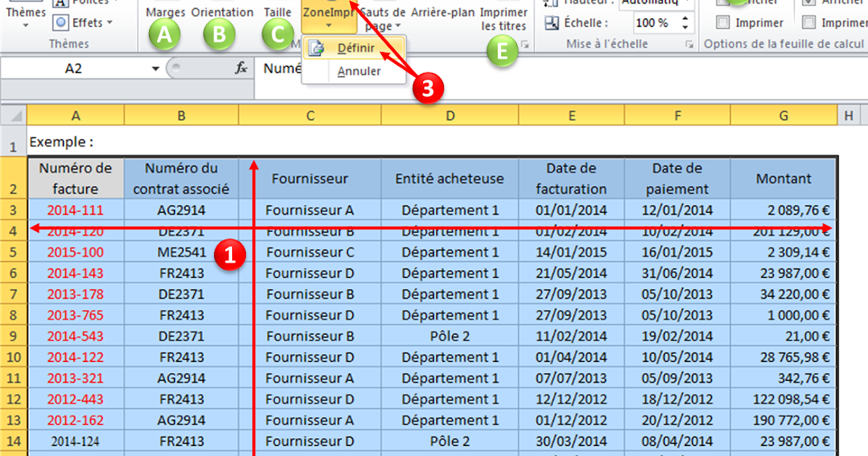Increase Échelle above 100% with the up arrow

point(684,17)
